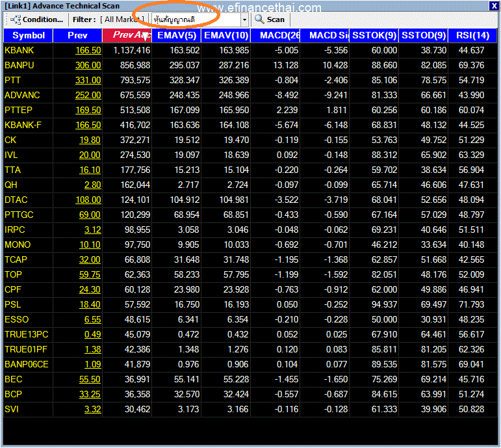Sort by EMAV(10) column header
Image resolution: width=501 pixels, height=448 pixels.
pos(226,35)
